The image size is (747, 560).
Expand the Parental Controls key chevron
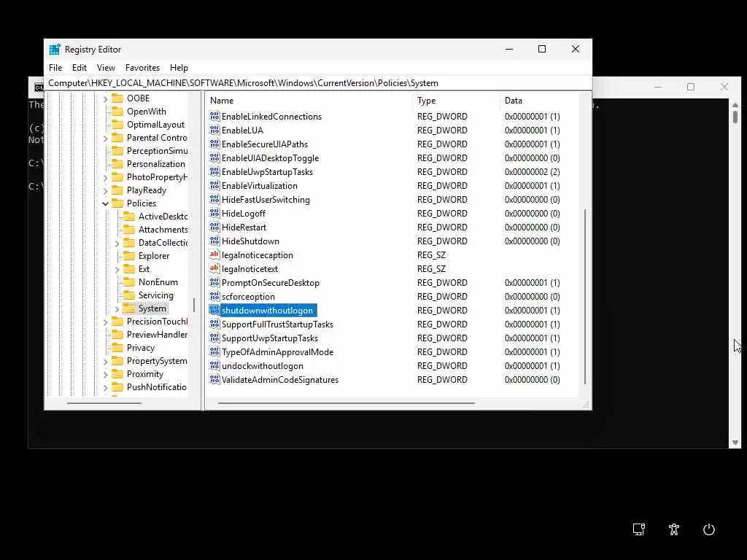[105, 138]
